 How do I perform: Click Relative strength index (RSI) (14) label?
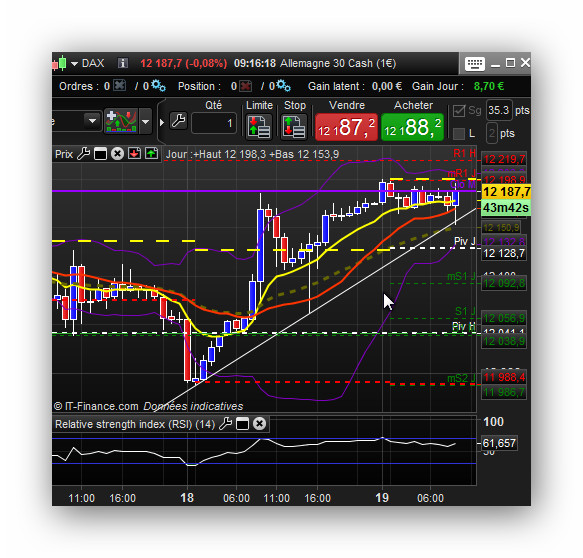tap(135, 424)
